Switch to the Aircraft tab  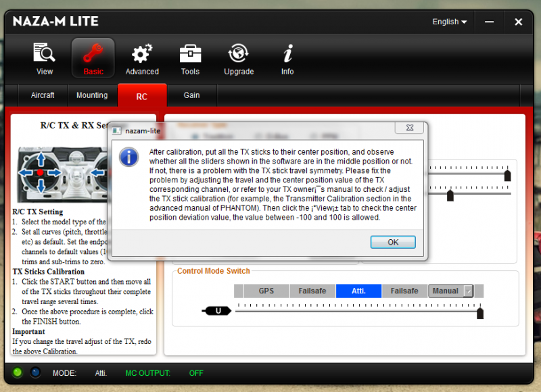click(43, 95)
